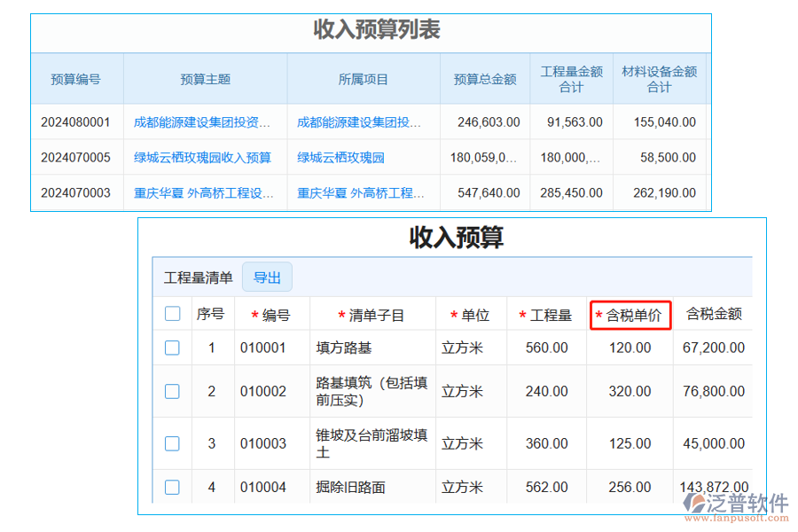Image resolution: width=798 pixels, height=532 pixels.
Task: 打开成都能源建设集团投资预算主题链接
Action: 205,122
